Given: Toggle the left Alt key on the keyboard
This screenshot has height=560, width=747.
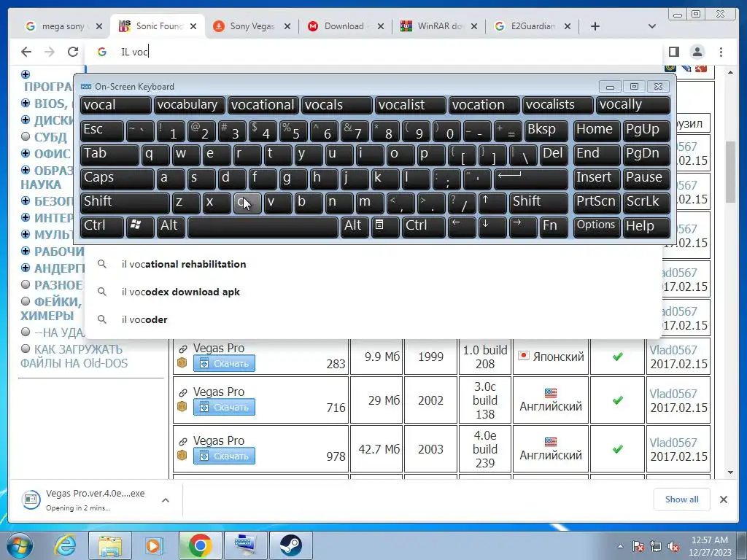Looking at the screenshot, I should click(x=171, y=227).
